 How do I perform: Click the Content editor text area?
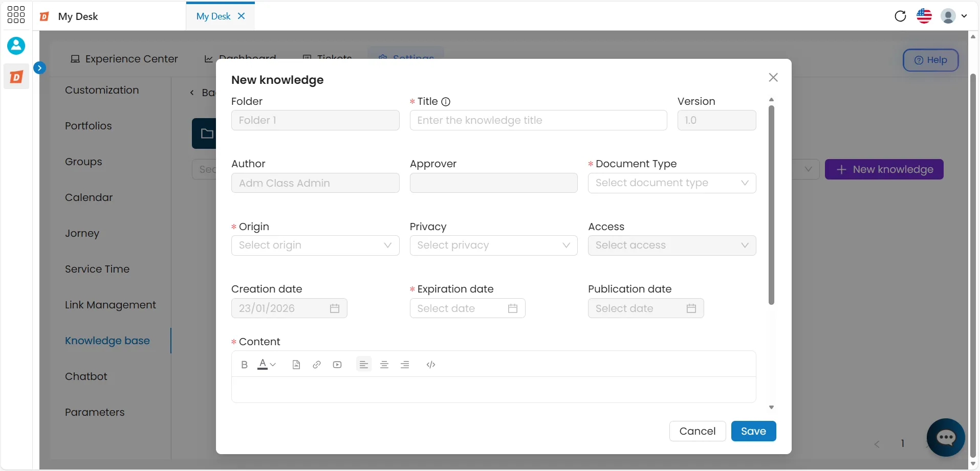coord(494,390)
